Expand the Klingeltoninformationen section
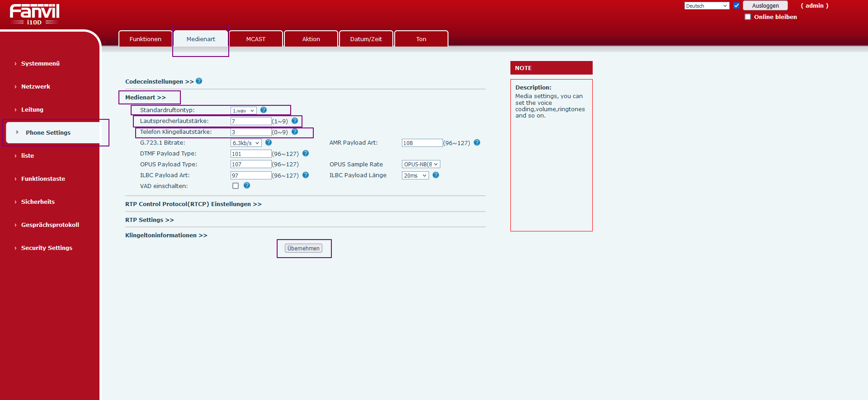The image size is (868, 400). 166,235
